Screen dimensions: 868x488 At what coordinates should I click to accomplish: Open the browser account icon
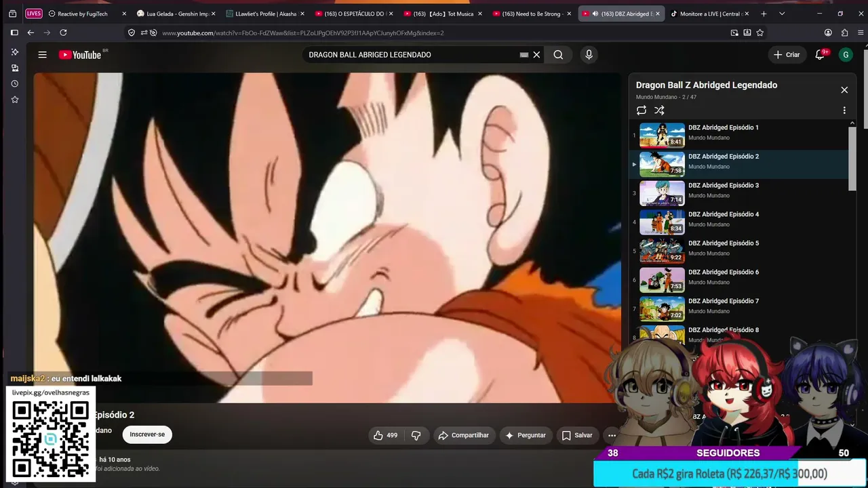[828, 33]
